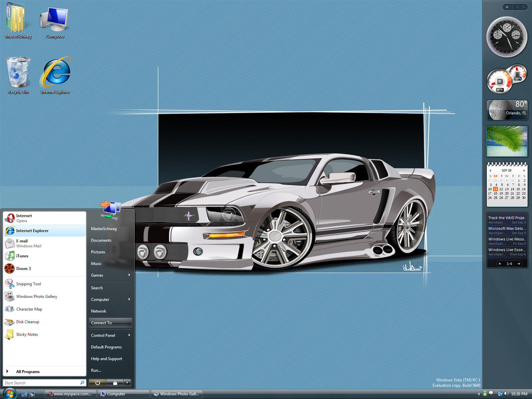
Task: Open Help and Support
Action: [x=110, y=359]
